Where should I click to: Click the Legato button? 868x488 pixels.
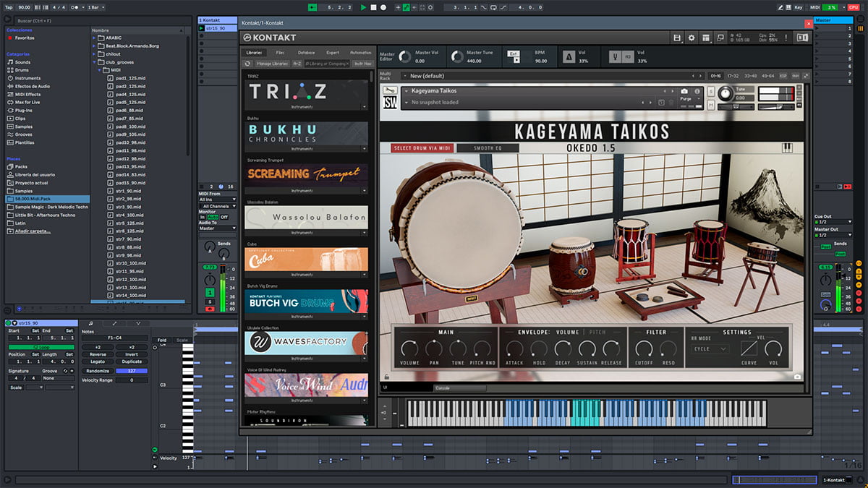point(98,362)
